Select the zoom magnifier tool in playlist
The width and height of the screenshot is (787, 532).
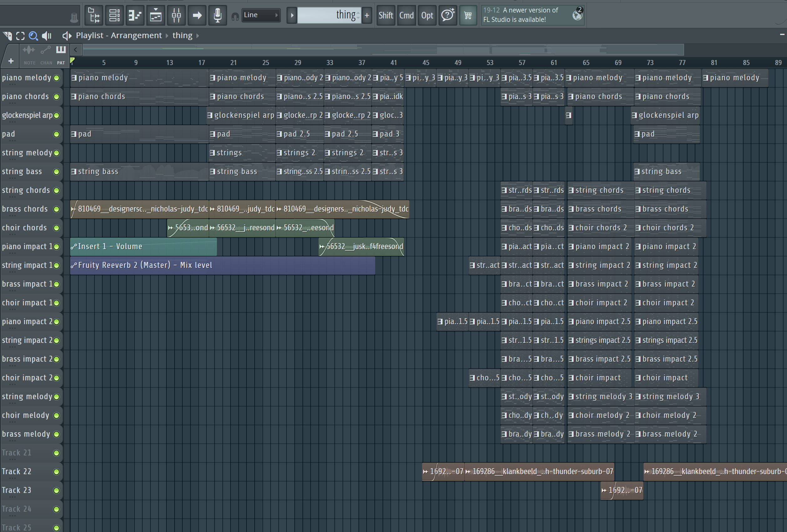click(33, 36)
